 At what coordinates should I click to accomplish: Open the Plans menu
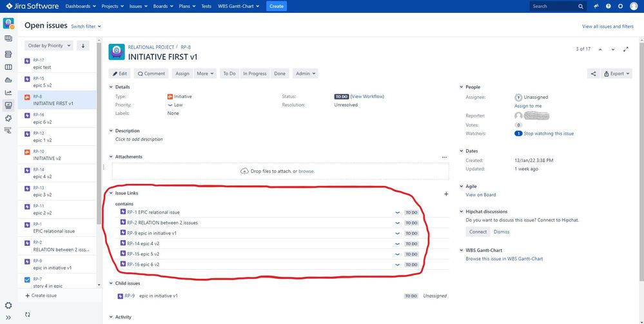[x=187, y=6]
